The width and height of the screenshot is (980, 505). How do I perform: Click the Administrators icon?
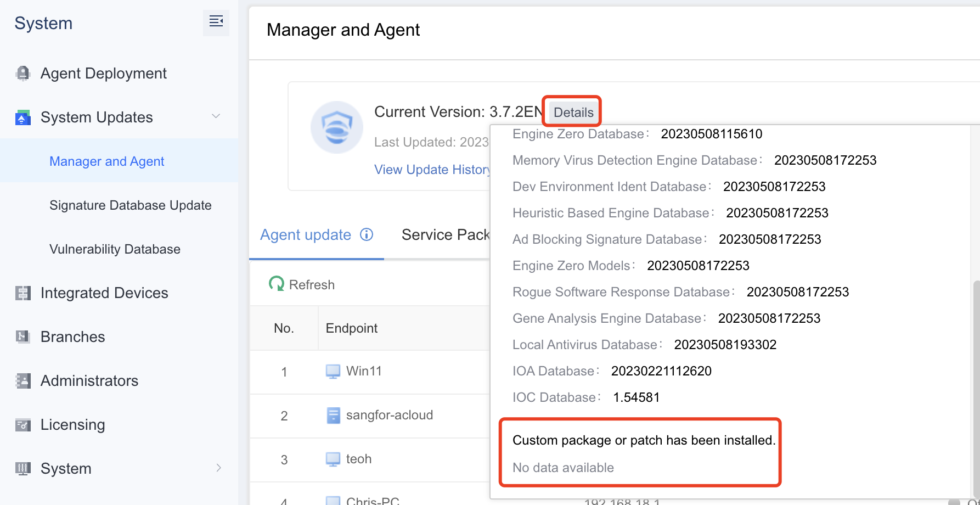tap(23, 381)
